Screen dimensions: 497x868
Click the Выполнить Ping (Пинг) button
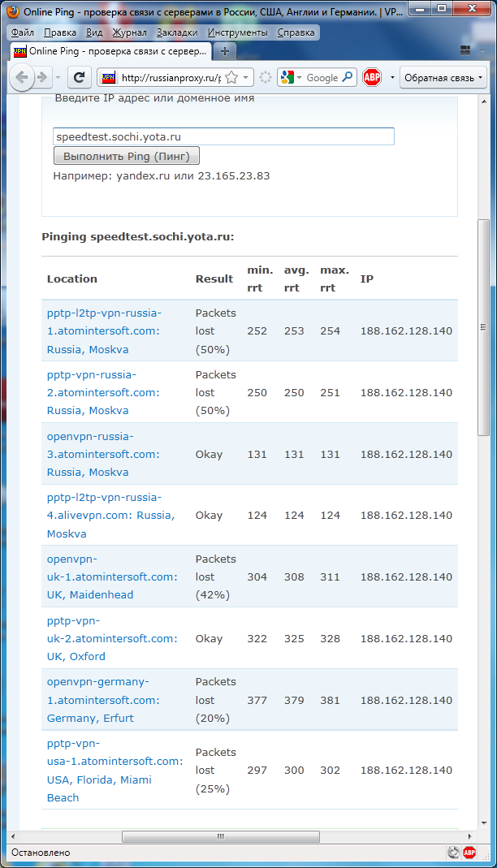[x=126, y=156]
